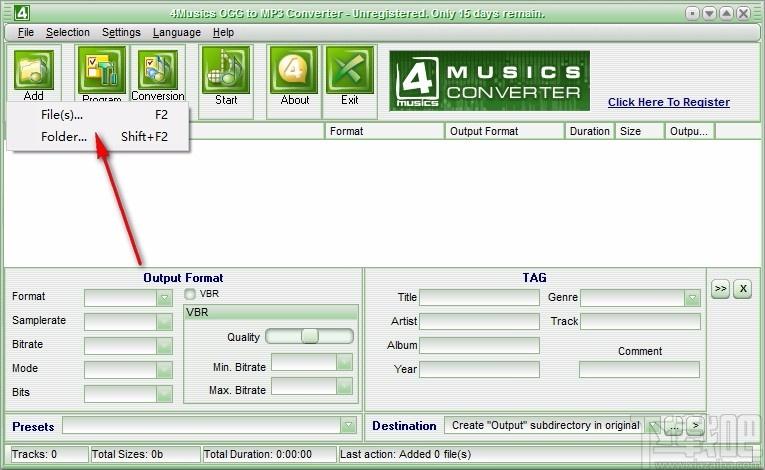Expand the Genre dropdown
Viewport: 765px width, 470px height.
(692, 298)
